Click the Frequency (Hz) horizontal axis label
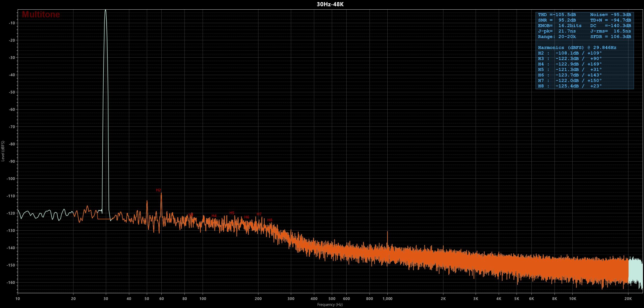Image resolution: width=644 pixels, height=308 pixels. point(330,305)
